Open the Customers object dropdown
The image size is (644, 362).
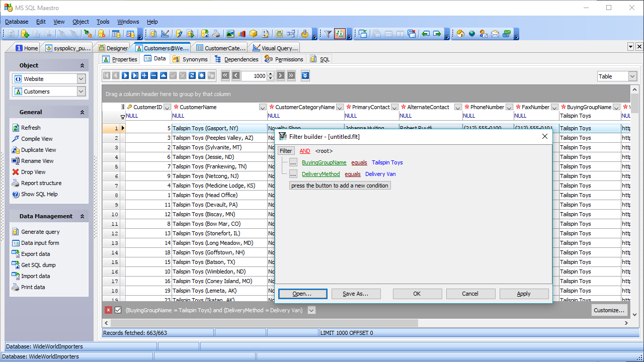[x=81, y=92]
